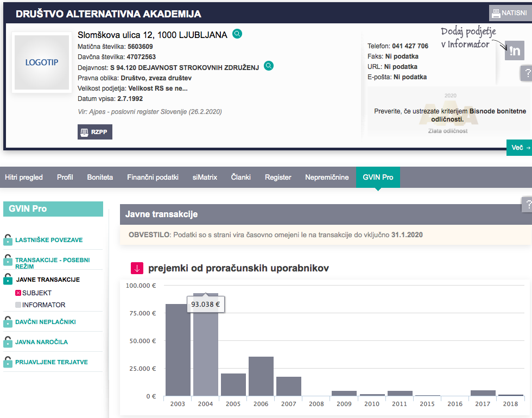The image size is (532, 418).
Task: Add company via the Informator !n icon
Action: tap(515, 51)
